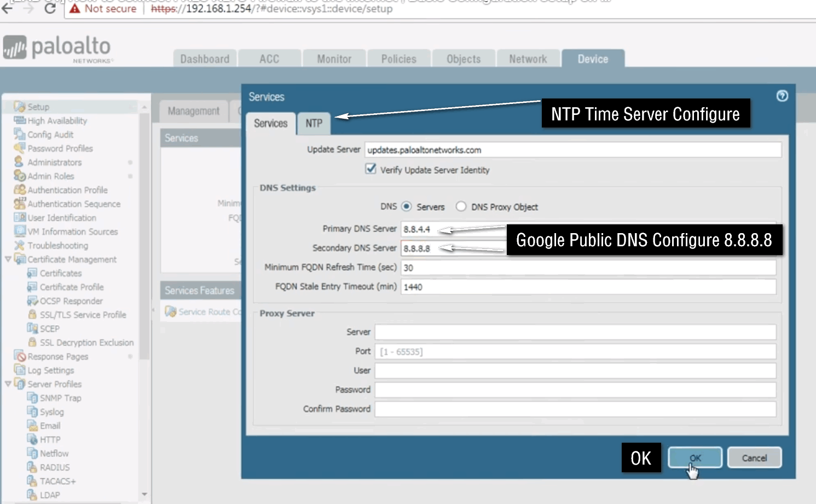
Task: Go back using the browser back arrow
Action: point(7,8)
